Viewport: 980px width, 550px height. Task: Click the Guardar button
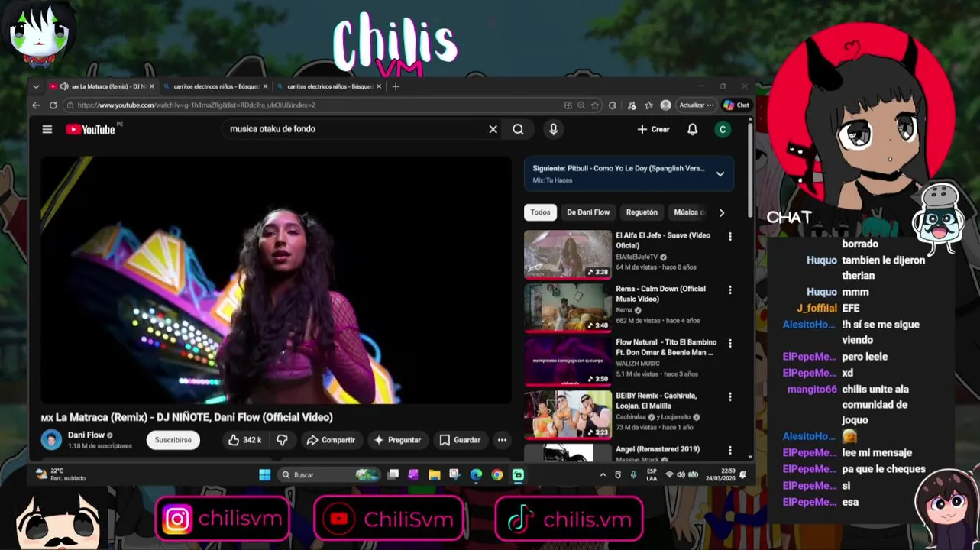pos(460,440)
